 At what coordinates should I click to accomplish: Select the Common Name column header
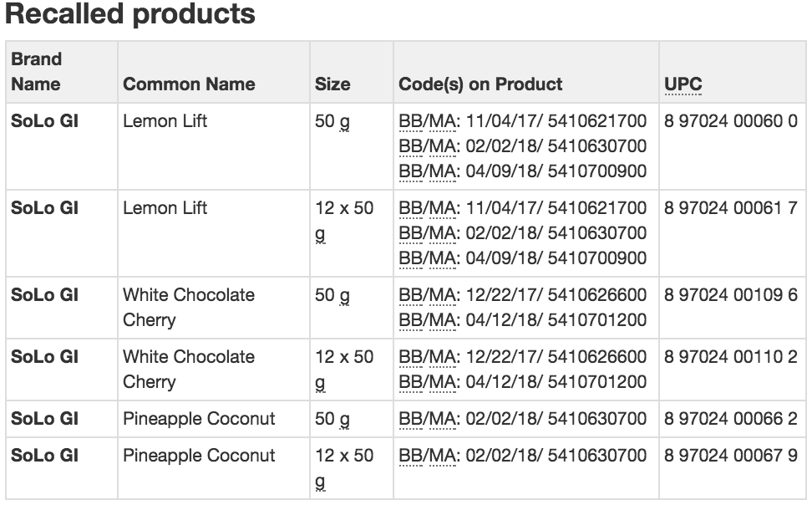189,84
